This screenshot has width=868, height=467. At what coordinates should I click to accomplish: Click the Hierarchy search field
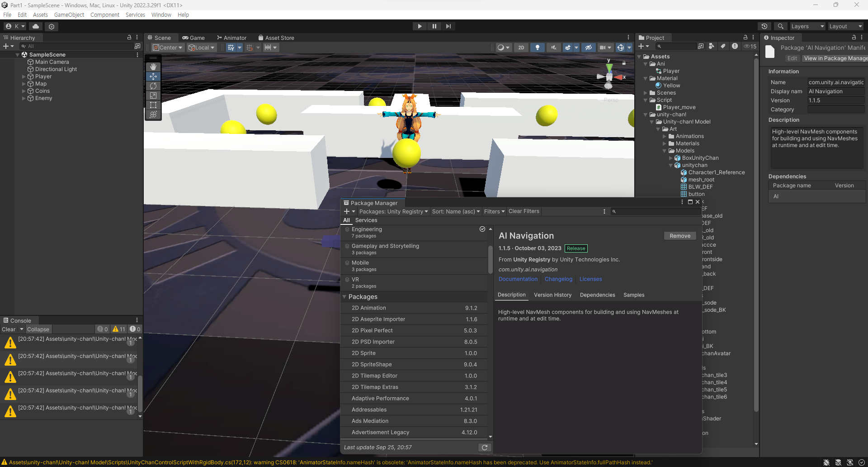tap(77, 46)
